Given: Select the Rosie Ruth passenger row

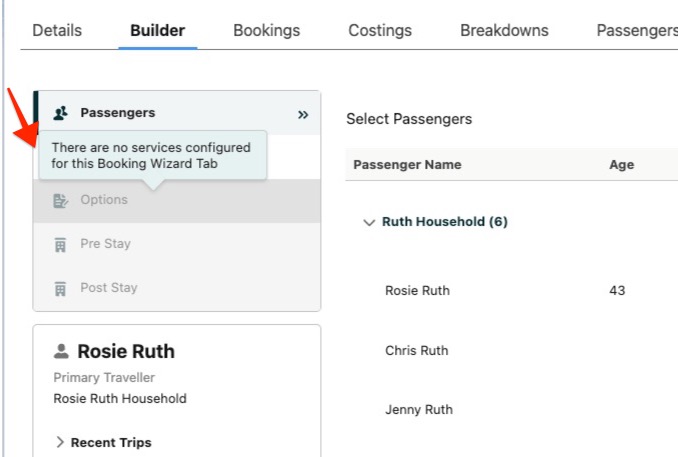Looking at the screenshot, I should (417, 291).
